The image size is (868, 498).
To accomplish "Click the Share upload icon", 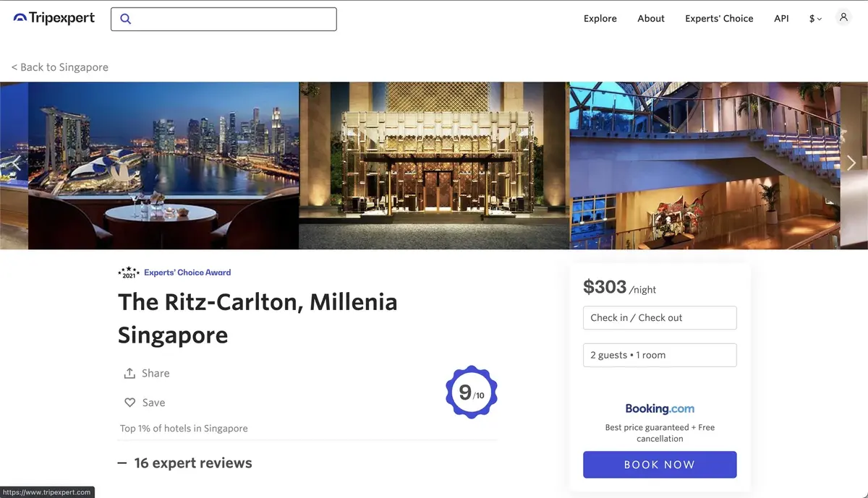I will (129, 373).
